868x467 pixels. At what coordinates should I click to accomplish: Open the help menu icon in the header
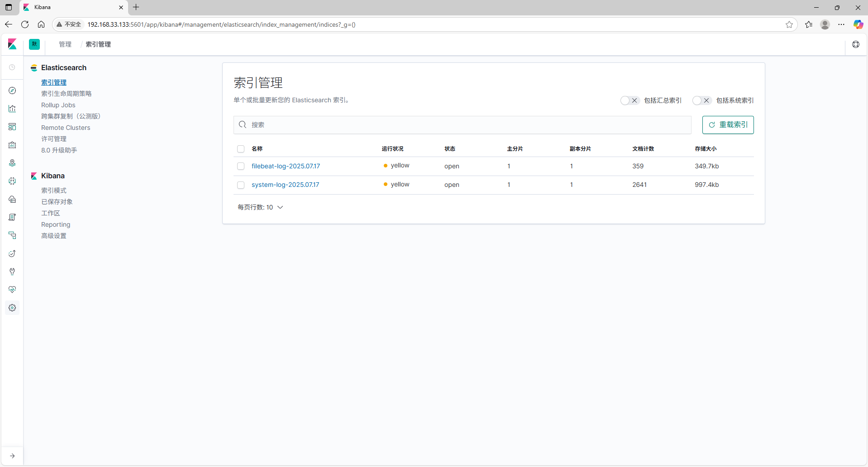(856, 44)
